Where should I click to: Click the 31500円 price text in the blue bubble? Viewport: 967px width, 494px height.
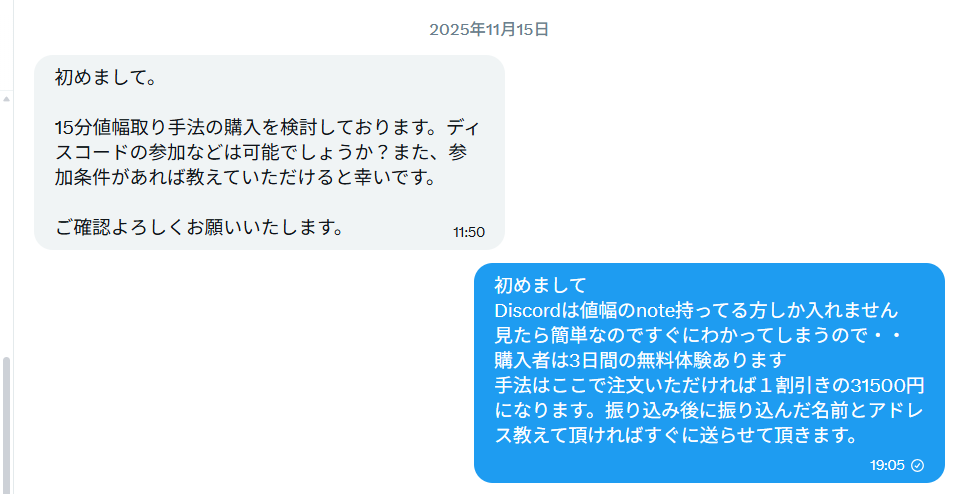point(888,385)
